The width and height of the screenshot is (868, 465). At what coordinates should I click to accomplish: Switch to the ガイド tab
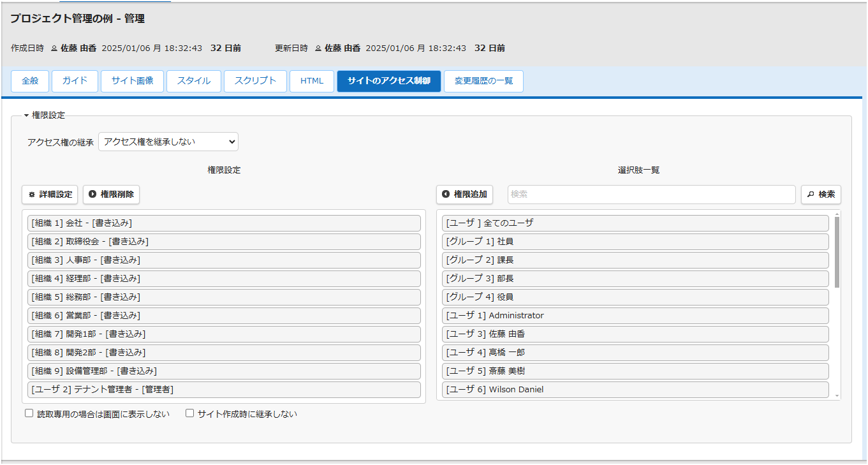(x=75, y=81)
